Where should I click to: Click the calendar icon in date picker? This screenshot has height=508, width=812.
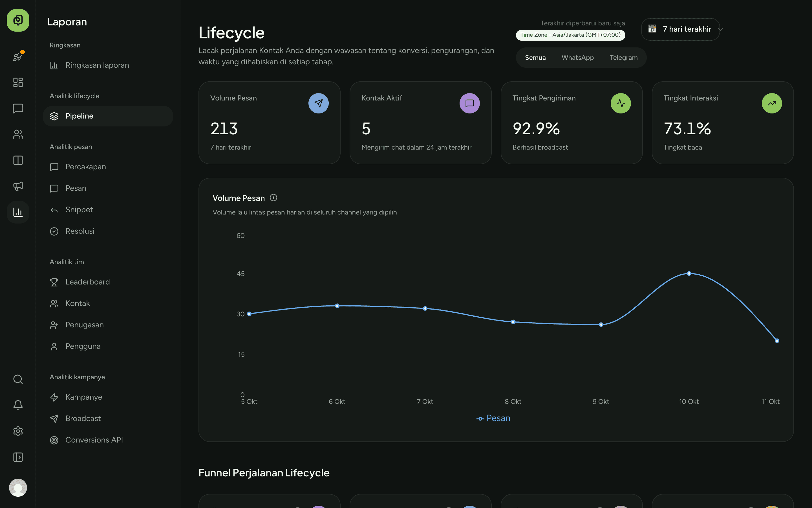[652, 29]
